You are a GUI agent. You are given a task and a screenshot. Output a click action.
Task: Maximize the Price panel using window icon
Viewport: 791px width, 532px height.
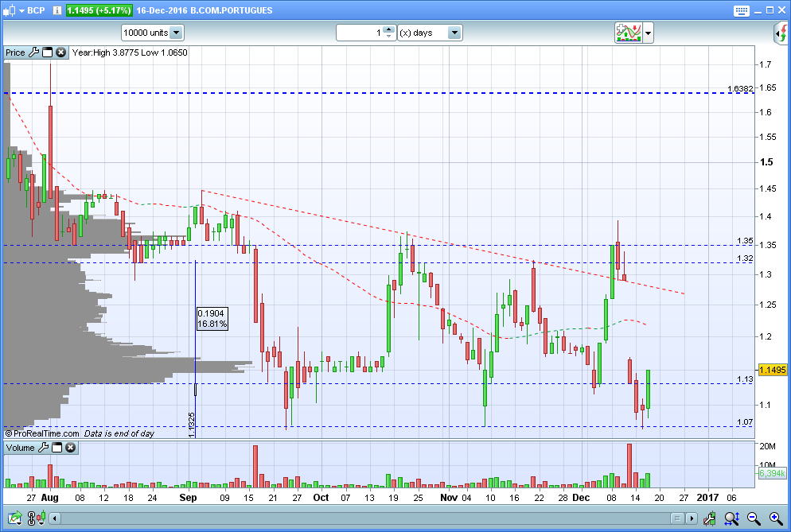coord(48,52)
